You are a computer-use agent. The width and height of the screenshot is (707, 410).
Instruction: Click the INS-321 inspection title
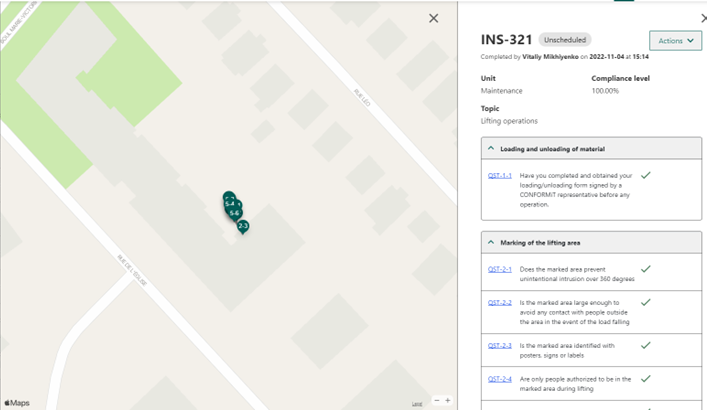[x=506, y=40]
